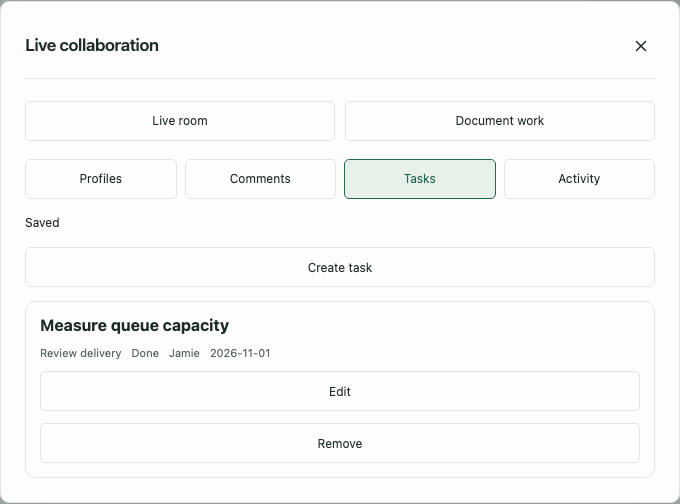Click the due date 2026-11-01
This screenshot has width=680, height=504.
click(x=240, y=353)
